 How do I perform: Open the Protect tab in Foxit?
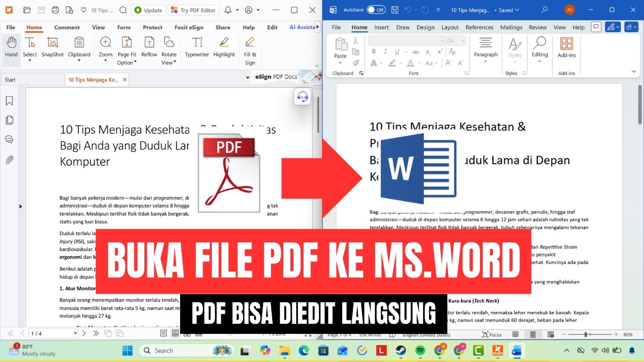click(x=152, y=28)
